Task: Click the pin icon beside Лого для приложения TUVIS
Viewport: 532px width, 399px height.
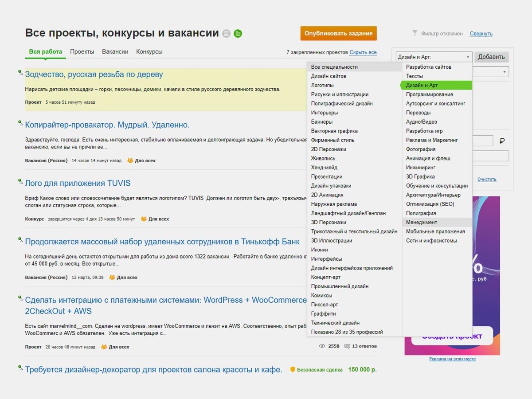Action: [x=20, y=181]
